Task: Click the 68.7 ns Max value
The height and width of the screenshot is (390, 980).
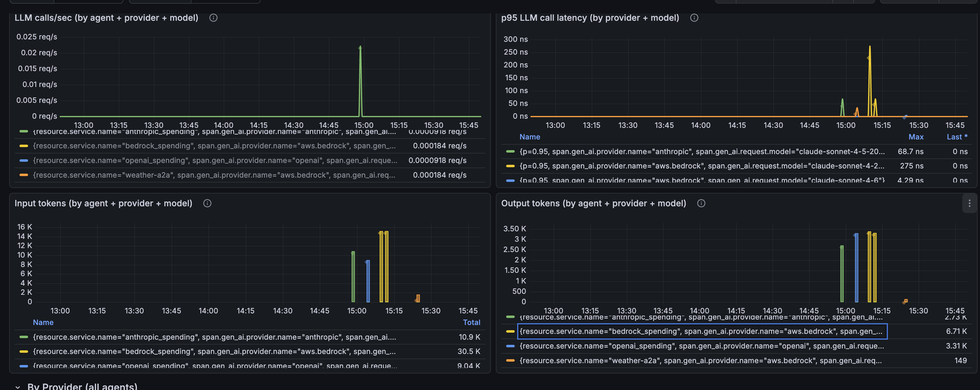Action: 910,152
